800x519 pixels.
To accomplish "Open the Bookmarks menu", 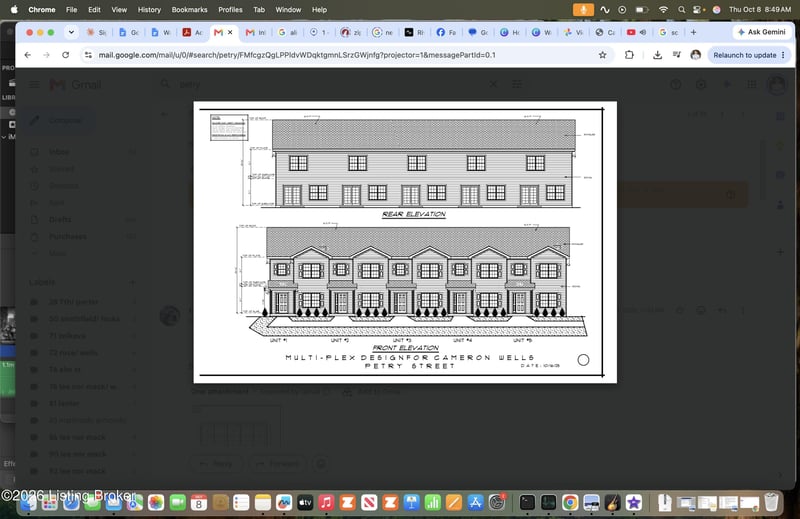I will pos(189,10).
